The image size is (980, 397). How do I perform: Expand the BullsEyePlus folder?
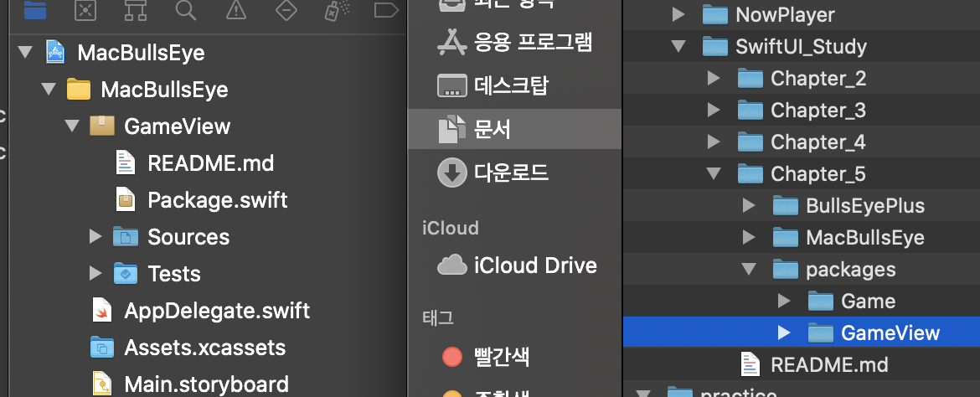749,206
